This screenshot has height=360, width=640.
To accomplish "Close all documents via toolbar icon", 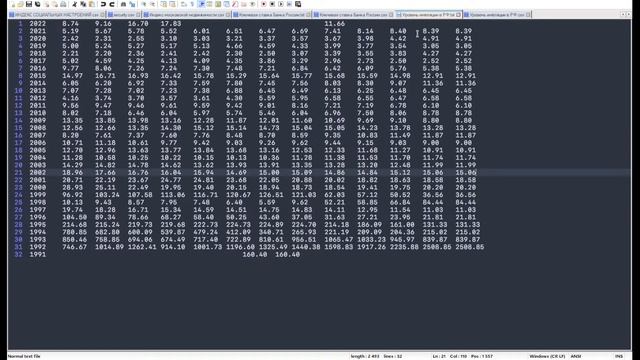I will point(55,4).
